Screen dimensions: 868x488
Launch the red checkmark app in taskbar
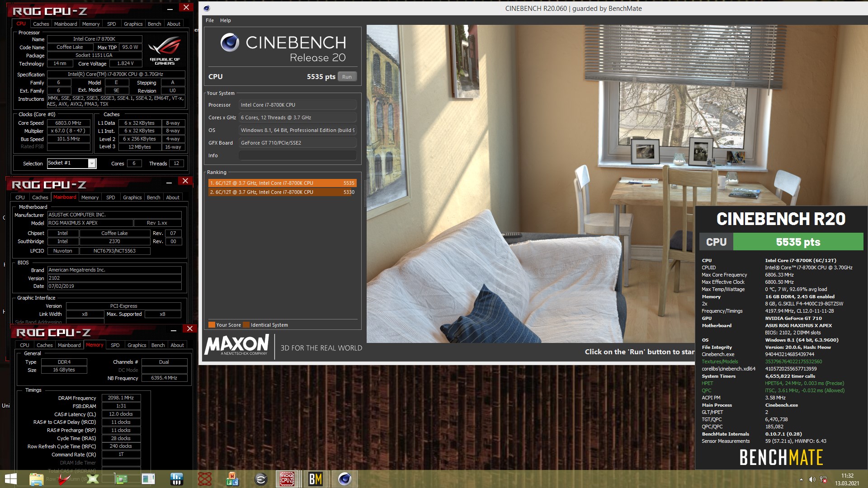[x=64, y=479]
